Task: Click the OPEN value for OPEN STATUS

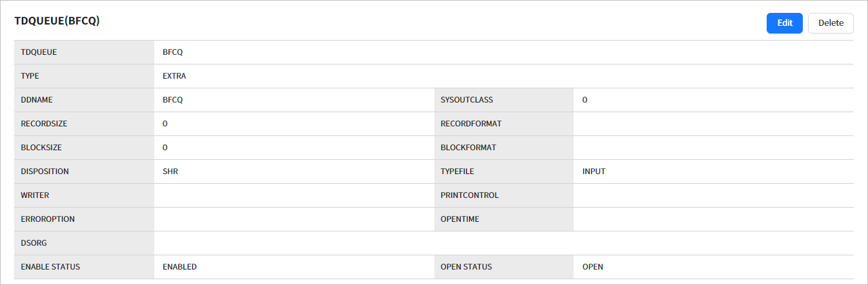Action: pos(592,267)
